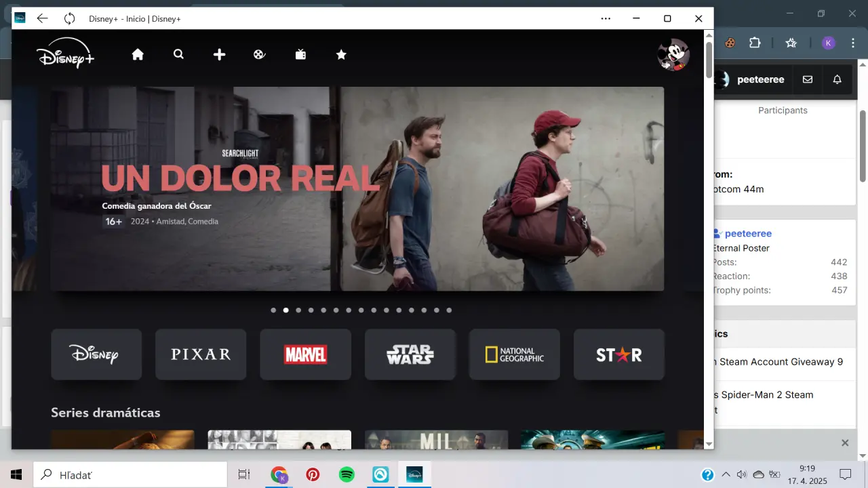Go back with Disney+ window arrow
Viewport: 868px width, 488px height.
point(42,18)
